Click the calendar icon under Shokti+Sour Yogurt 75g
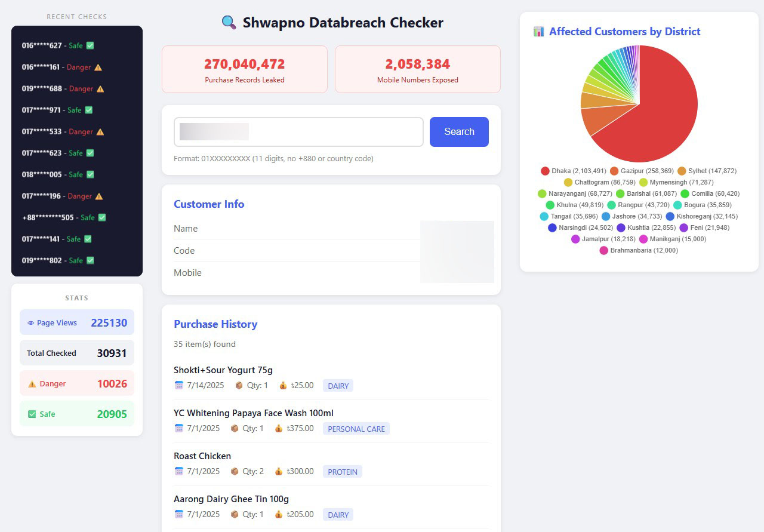 coord(179,386)
